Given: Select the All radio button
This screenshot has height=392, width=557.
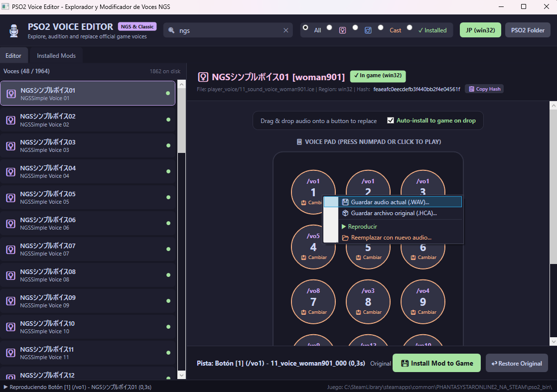Looking at the screenshot, I should 305,27.
